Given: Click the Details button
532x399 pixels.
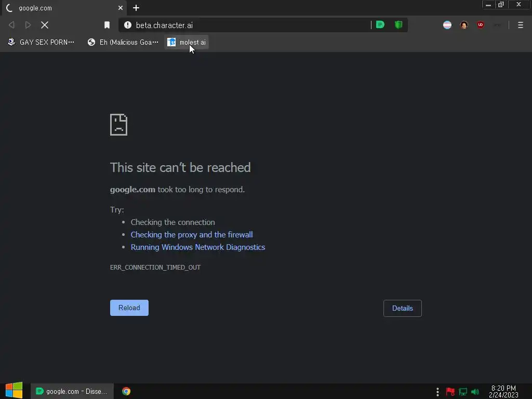Looking at the screenshot, I should [403, 309].
